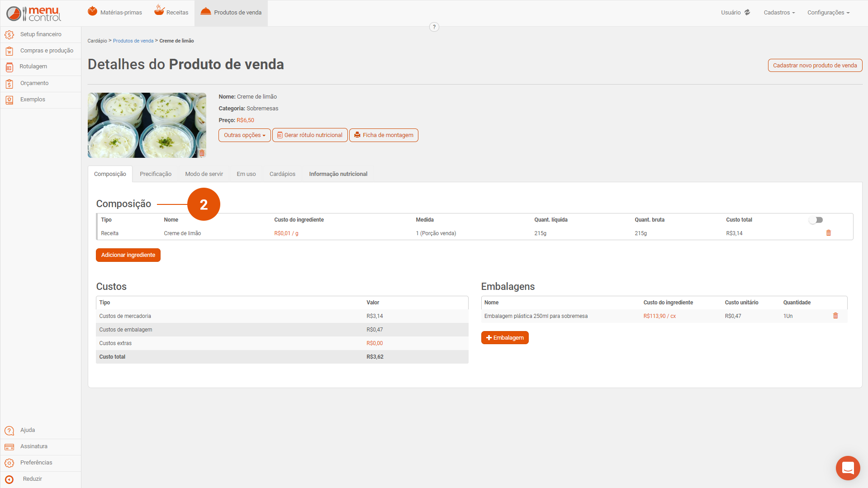Open the help question mark bubble

[434, 27]
